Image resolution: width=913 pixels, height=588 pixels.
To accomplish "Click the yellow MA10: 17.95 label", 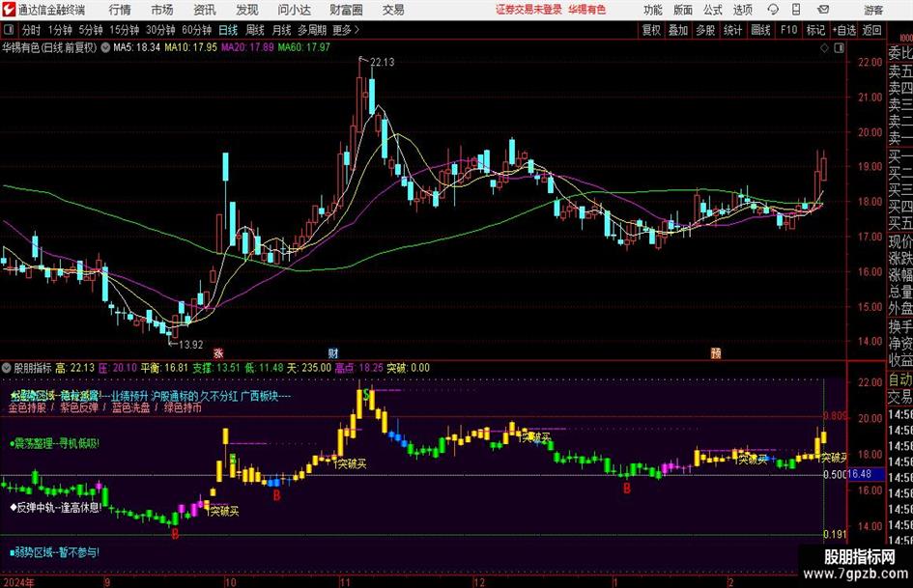I will coord(190,47).
